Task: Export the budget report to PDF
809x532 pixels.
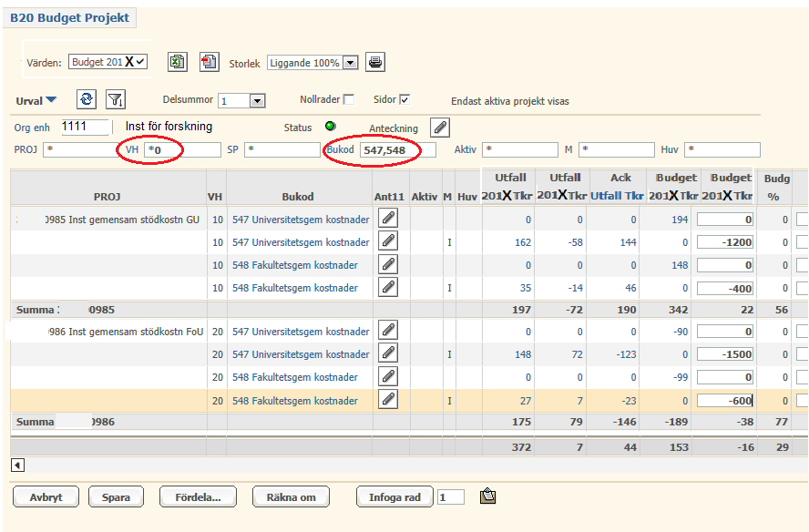Action: 209,62
